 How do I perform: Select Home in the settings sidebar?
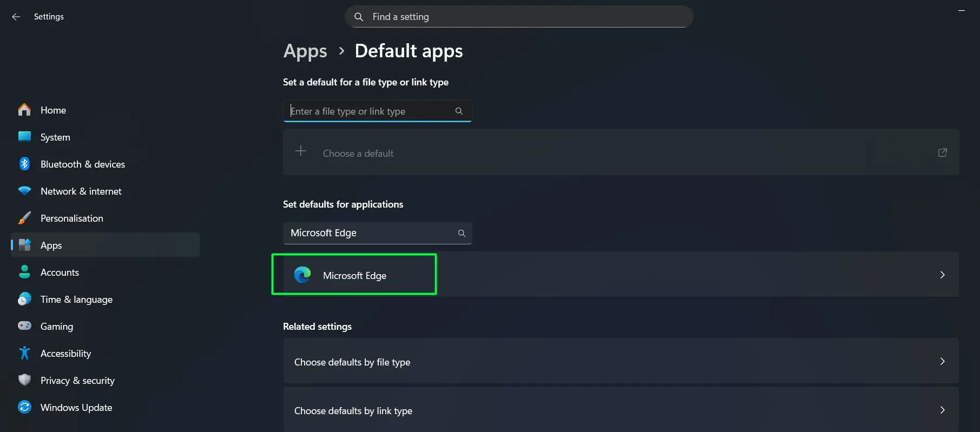(53, 110)
